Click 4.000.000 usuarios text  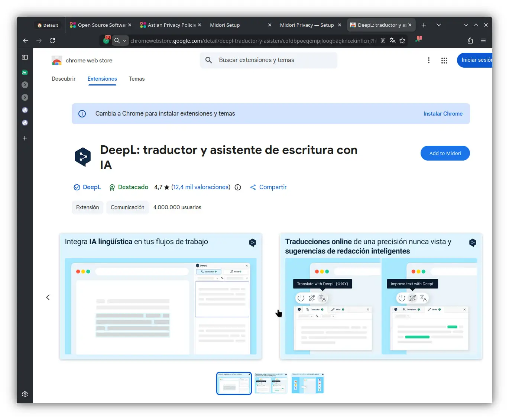click(x=177, y=207)
